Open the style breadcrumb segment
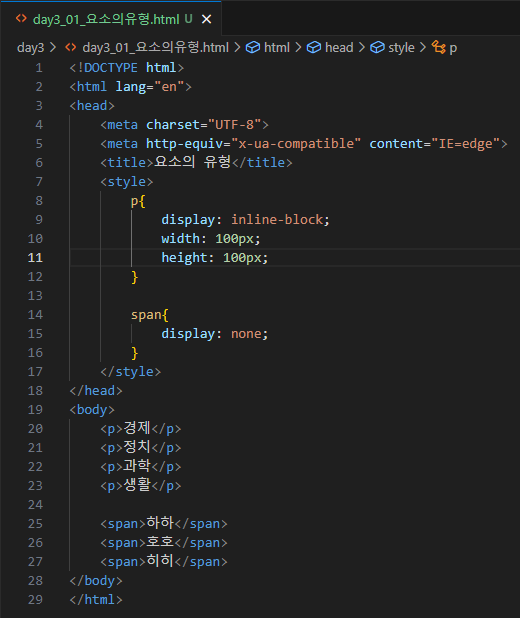This screenshot has height=618, width=520. tap(401, 48)
